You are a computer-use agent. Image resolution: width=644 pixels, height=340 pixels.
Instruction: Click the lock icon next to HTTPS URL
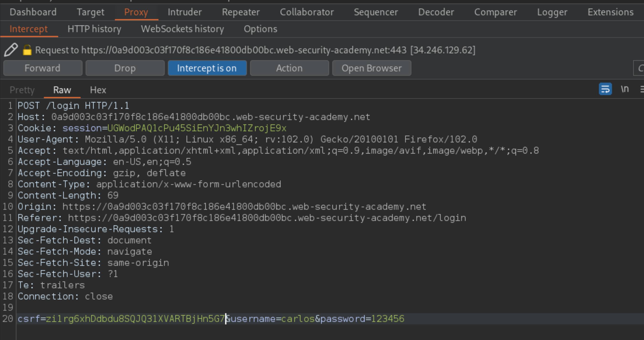click(x=26, y=50)
